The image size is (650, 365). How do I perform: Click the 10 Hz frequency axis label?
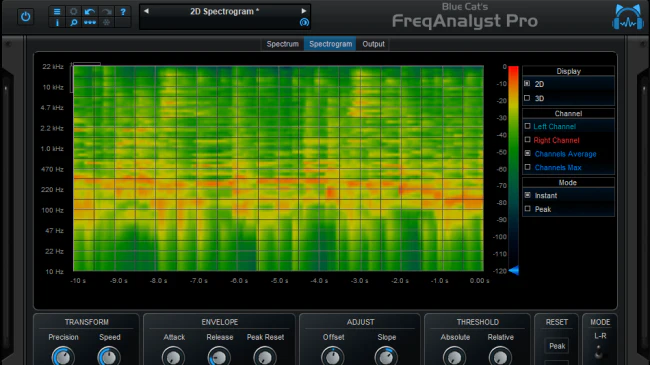(x=54, y=272)
